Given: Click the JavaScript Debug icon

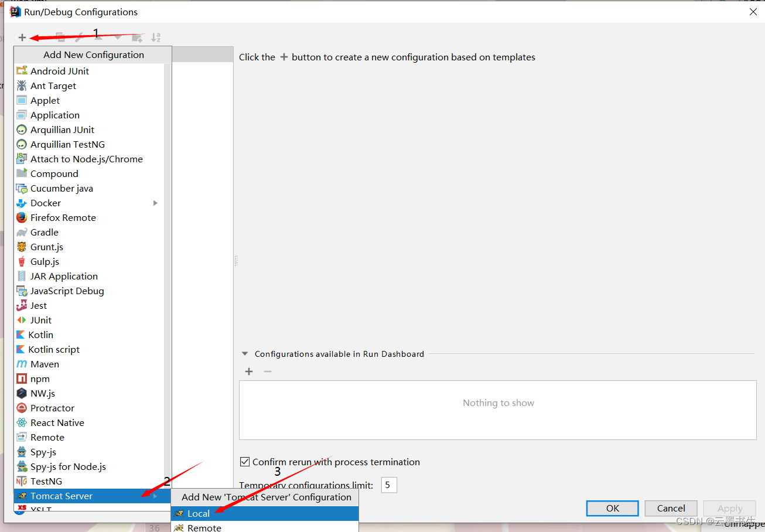Looking at the screenshot, I should click(22, 291).
